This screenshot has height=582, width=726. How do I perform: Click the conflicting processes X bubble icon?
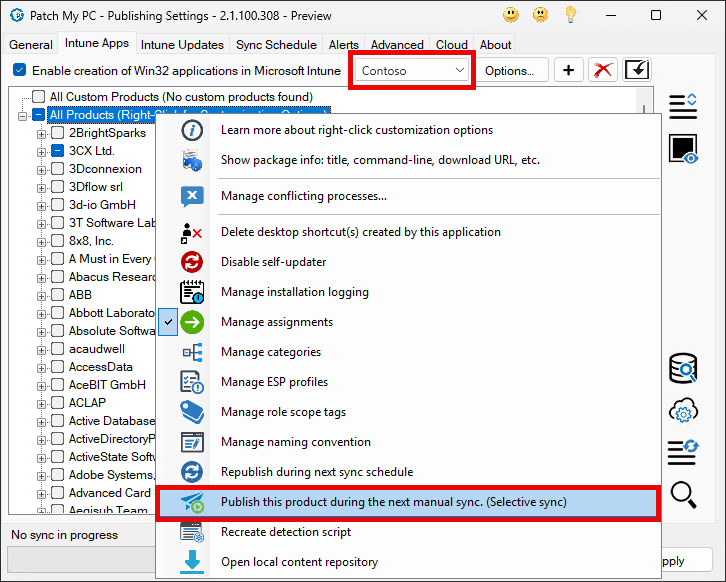(192, 196)
